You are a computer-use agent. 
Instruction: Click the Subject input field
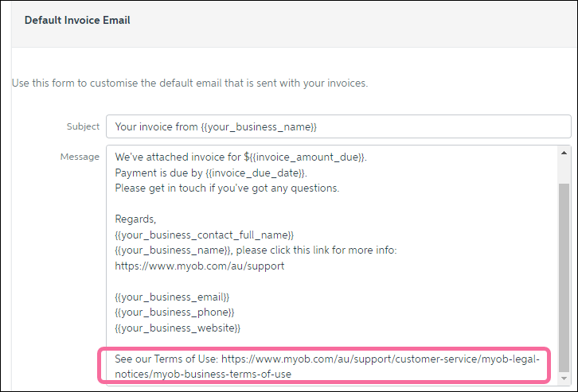pos(338,126)
